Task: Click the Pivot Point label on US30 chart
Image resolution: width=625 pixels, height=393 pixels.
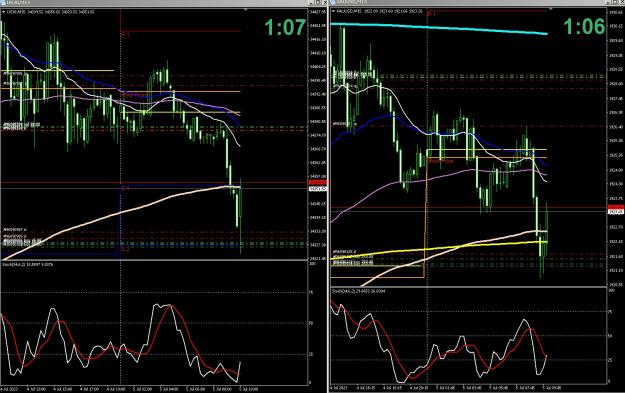Action: 134,95
